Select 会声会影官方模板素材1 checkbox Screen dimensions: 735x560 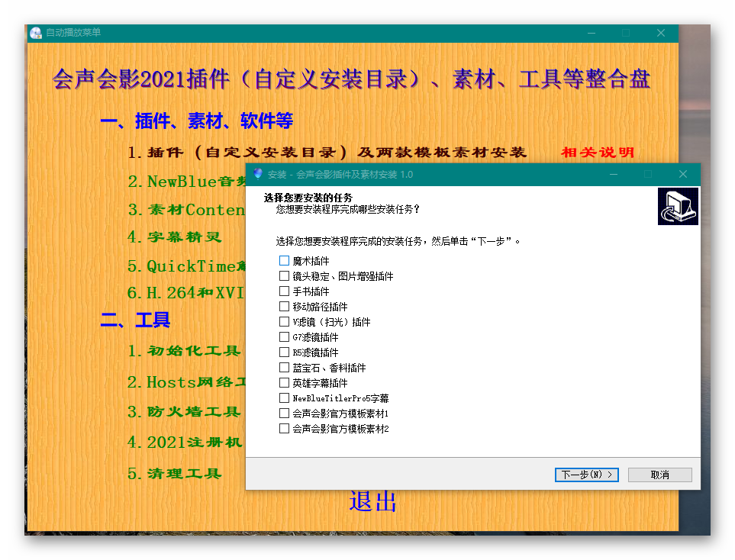click(284, 414)
